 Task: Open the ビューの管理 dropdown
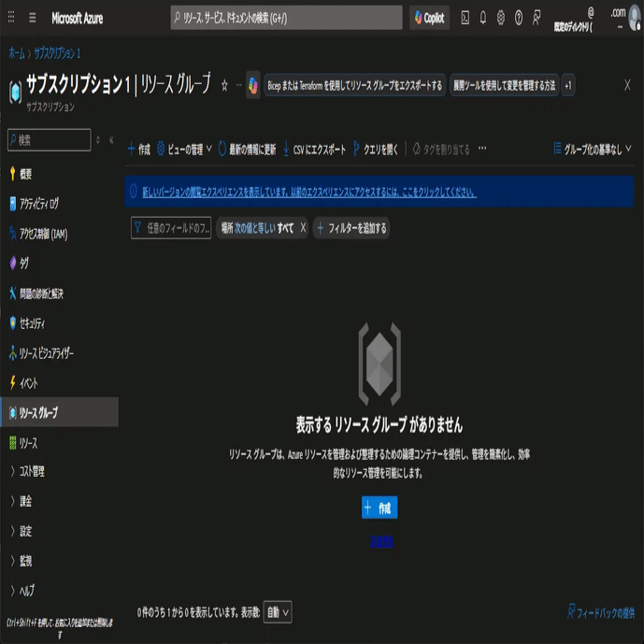(184, 150)
